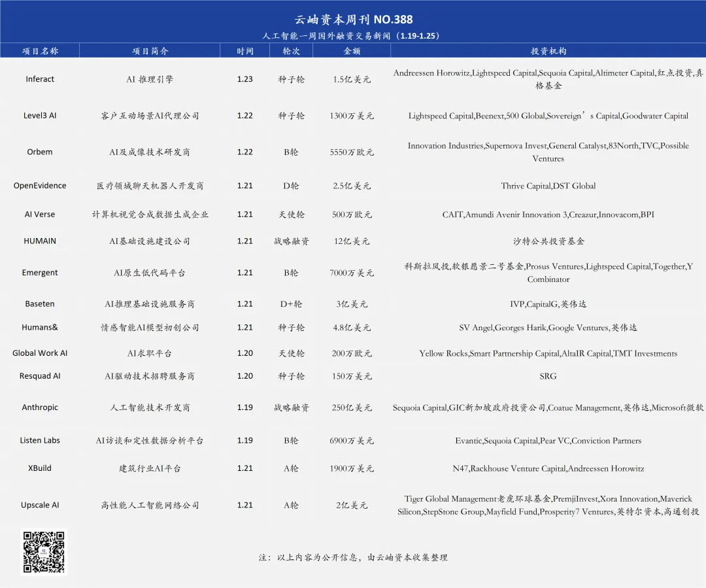
Task: Click the 1.23 date cell
Action: [245, 79]
